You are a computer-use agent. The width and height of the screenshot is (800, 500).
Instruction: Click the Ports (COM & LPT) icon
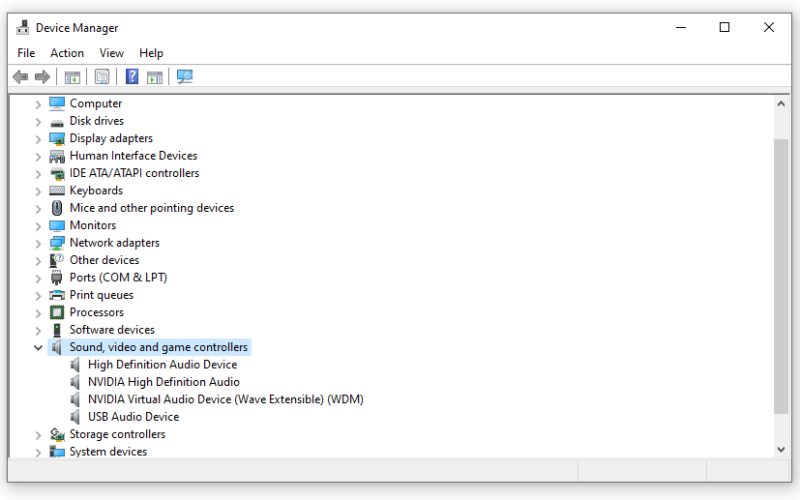(x=57, y=278)
